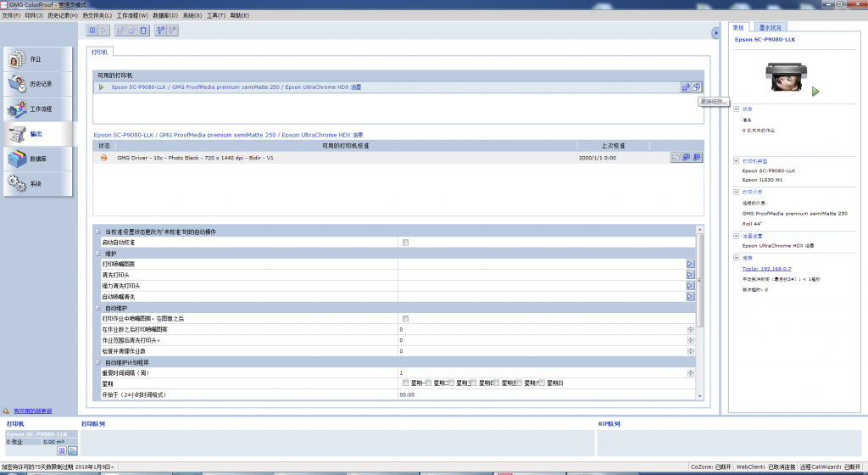
Task: Click the warning icon beside update notice
Action: tap(6, 411)
